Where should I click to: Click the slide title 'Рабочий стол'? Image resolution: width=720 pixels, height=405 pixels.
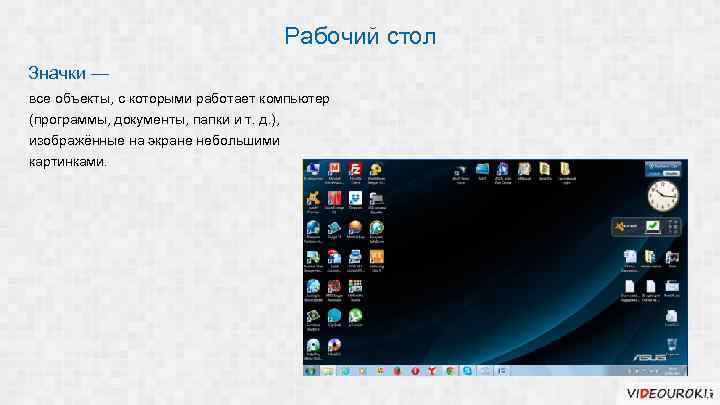pos(360,36)
